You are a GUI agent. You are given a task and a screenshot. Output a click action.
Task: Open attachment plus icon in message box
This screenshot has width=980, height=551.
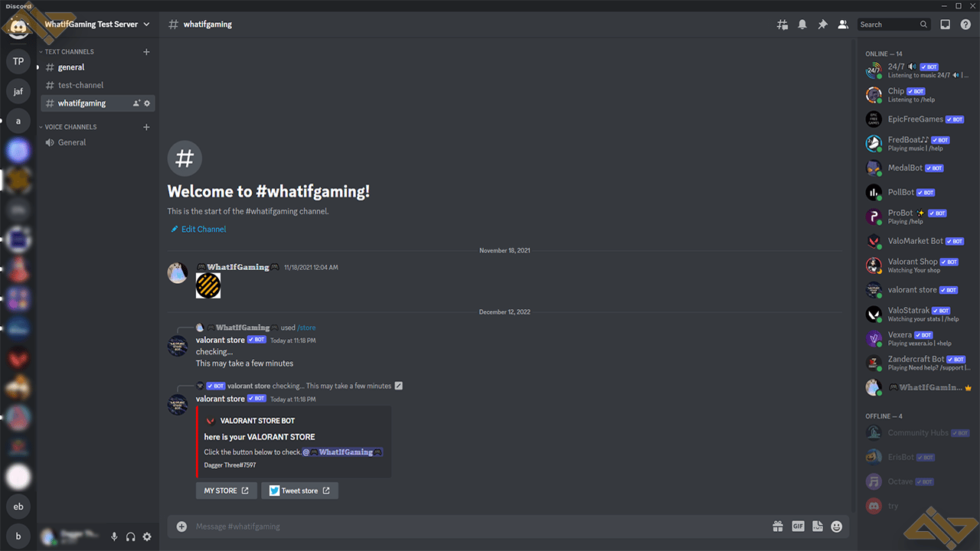[x=181, y=527]
